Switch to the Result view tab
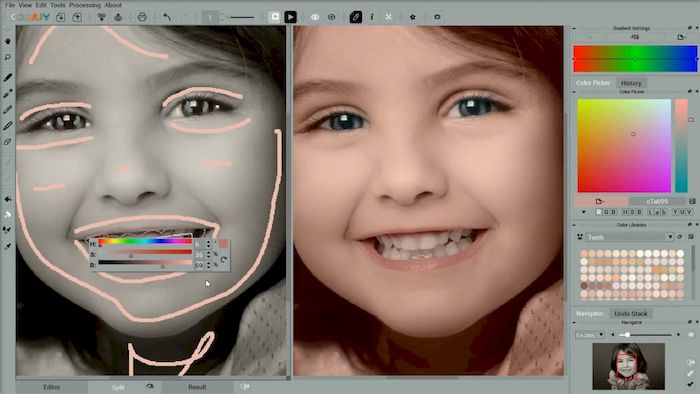This screenshot has width=700, height=394. point(197,387)
